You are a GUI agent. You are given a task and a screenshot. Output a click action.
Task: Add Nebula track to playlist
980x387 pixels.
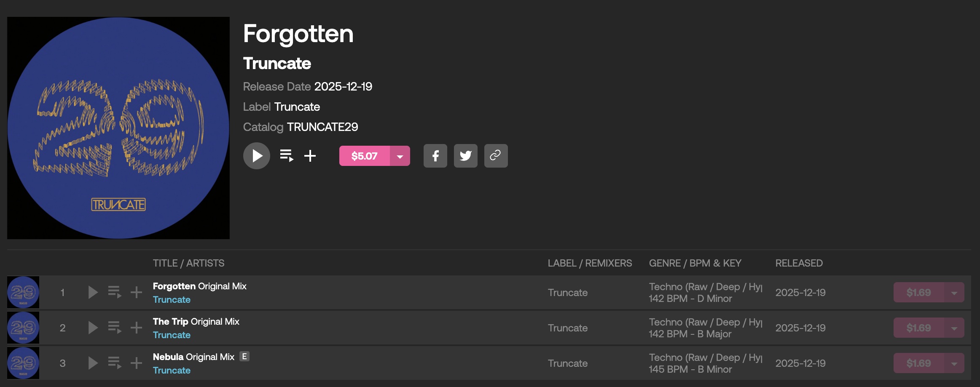(136, 363)
